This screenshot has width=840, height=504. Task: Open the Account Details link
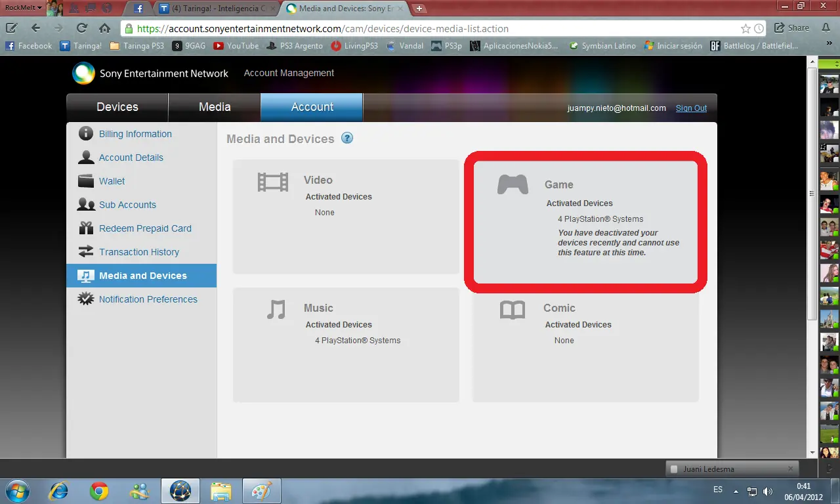coord(131,157)
